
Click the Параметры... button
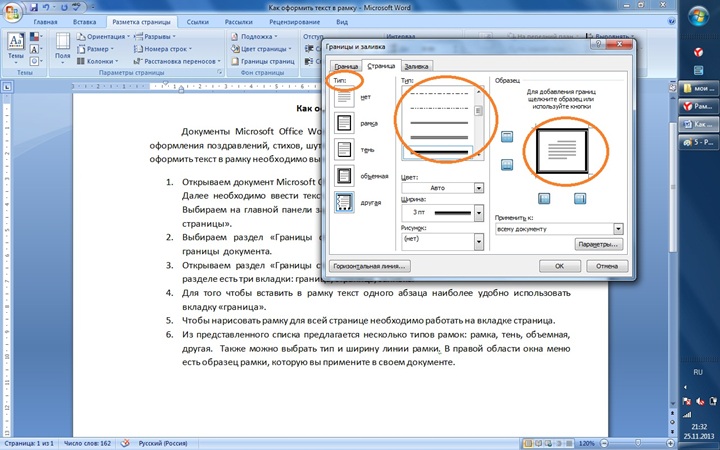click(599, 244)
